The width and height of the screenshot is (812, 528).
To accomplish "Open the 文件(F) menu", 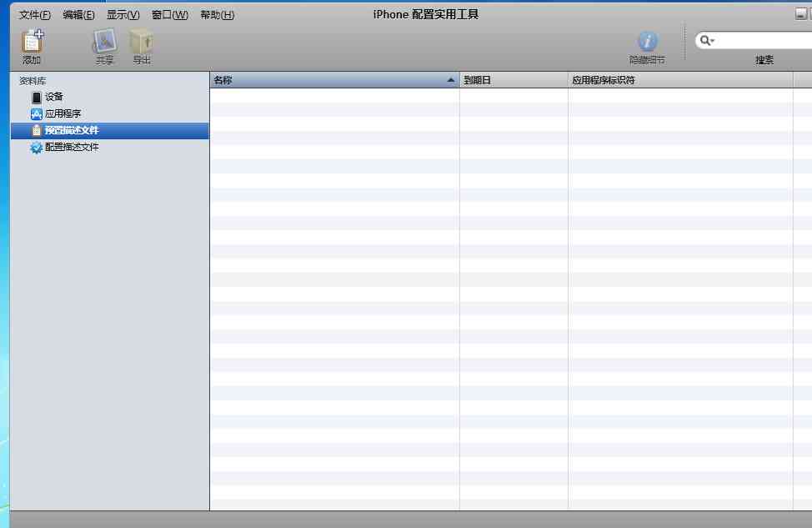I will (x=35, y=15).
